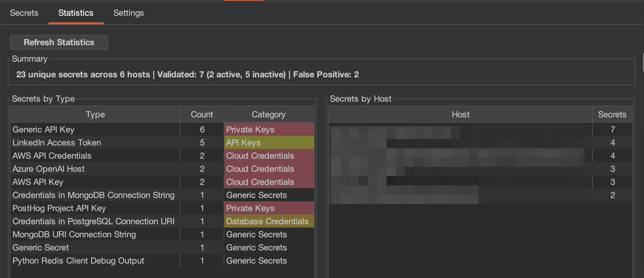Image resolution: width=644 pixels, height=278 pixels.
Task: Click the AWS API Credentials entry
Action: 95,155
